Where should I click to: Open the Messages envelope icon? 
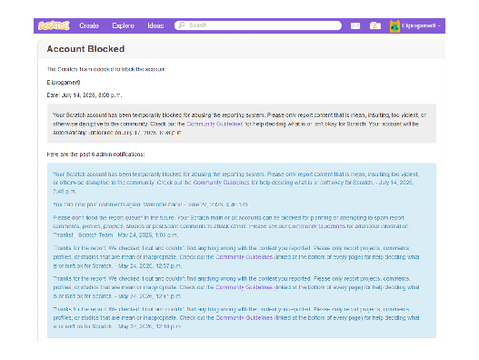[x=355, y=26]
